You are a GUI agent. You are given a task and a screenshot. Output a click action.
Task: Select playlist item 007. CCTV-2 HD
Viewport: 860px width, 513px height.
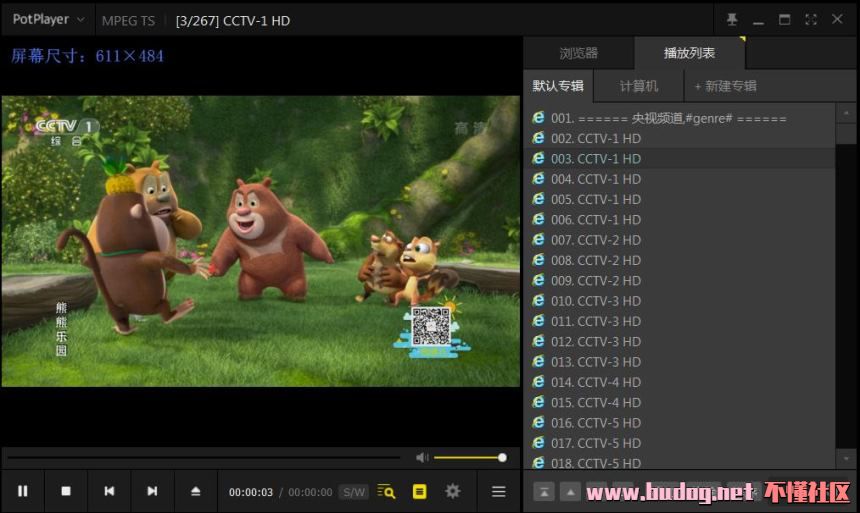[x=679, y=240]
